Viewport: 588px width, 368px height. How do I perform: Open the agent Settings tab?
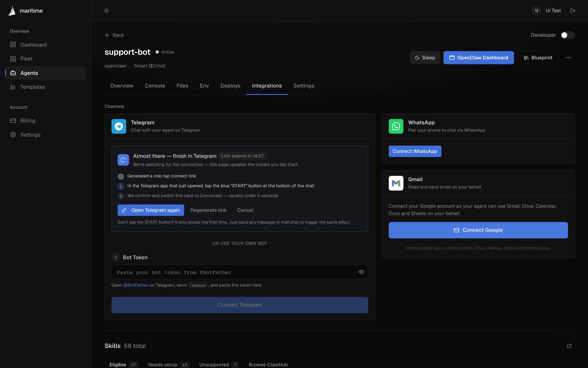tap(303, 86)
